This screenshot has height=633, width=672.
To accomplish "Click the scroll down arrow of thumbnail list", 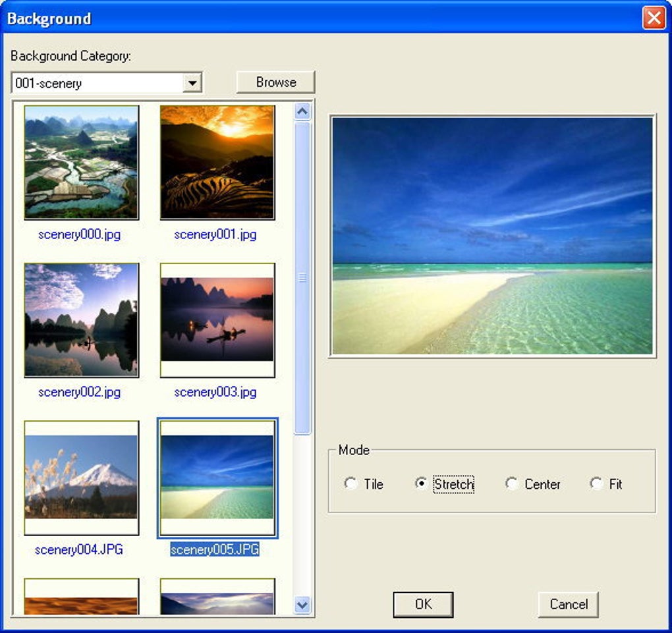I will coord(302,605).
